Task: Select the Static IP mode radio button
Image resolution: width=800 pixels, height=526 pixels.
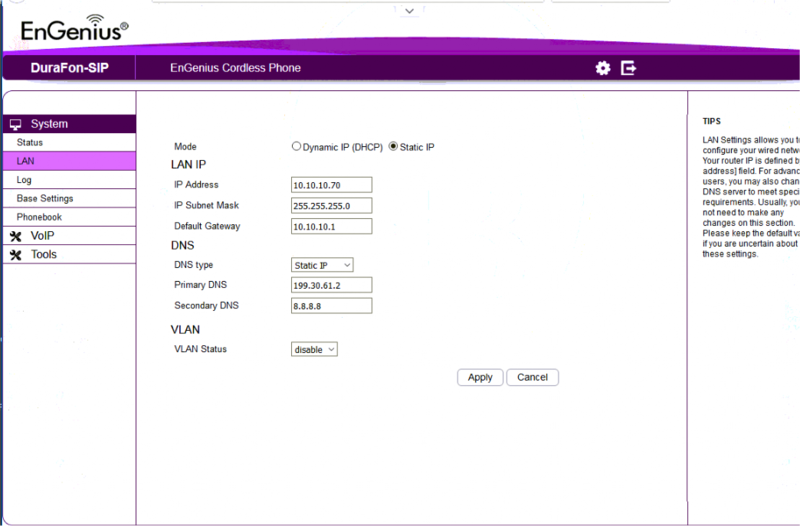Action: 393,146
